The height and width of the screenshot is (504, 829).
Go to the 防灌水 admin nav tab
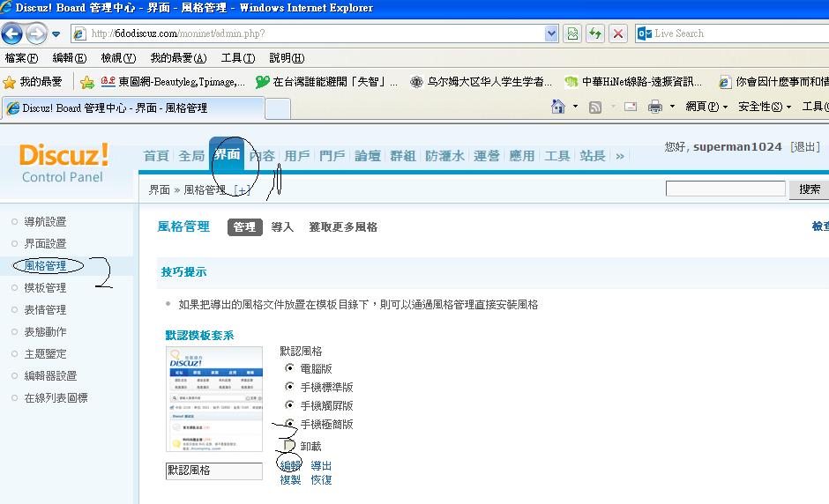(x=444, y=156)
